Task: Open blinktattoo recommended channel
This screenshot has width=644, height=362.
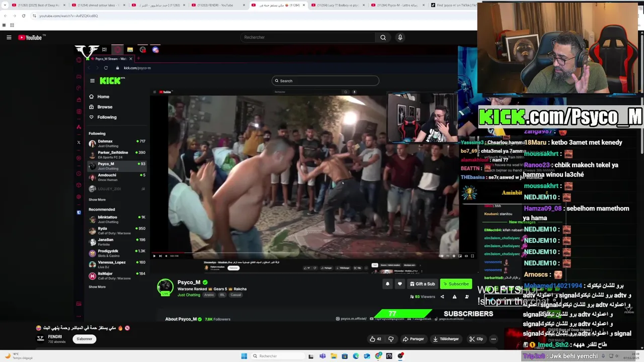Action: 117,219
